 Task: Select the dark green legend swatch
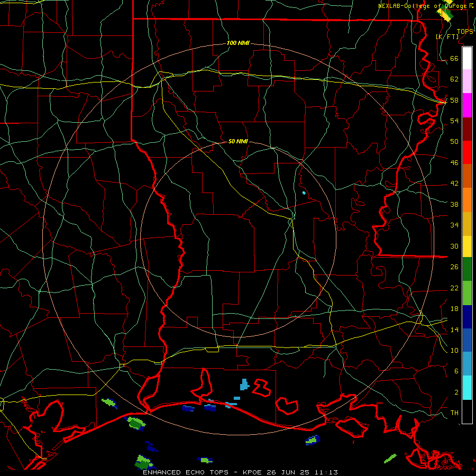[x=467, y=269]
